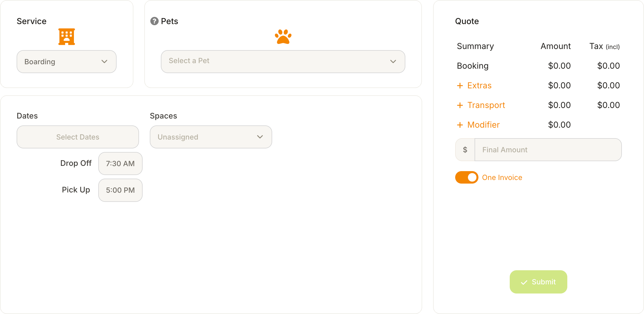Open the Boarding service dropdown

click(66, 61)
